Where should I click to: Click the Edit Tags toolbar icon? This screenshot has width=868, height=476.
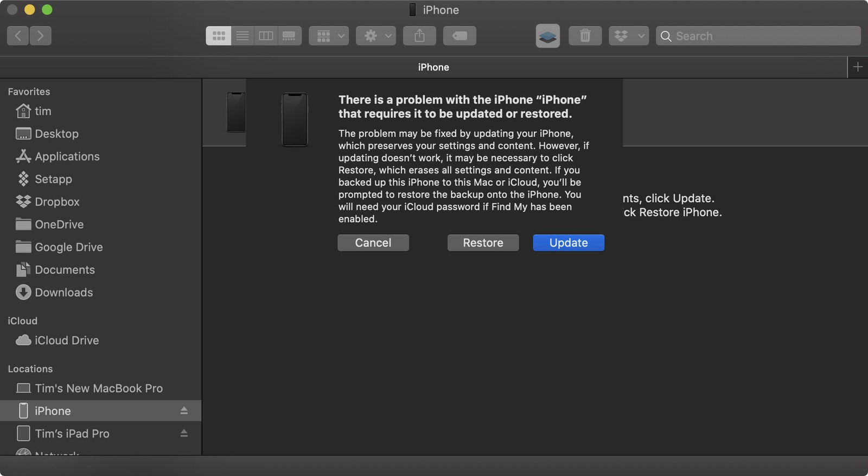click(459, 36)
